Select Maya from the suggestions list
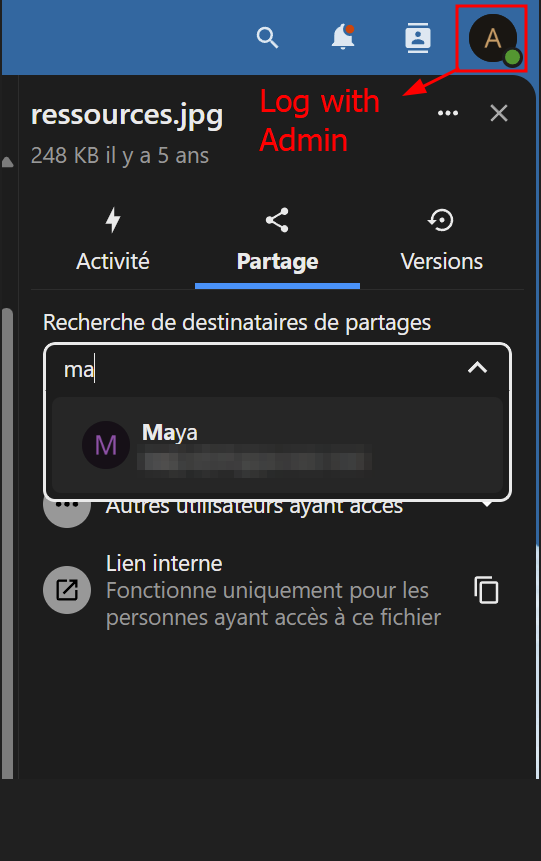Image resolution: width=541 pixels, height=861 pixels. point(277,445)
